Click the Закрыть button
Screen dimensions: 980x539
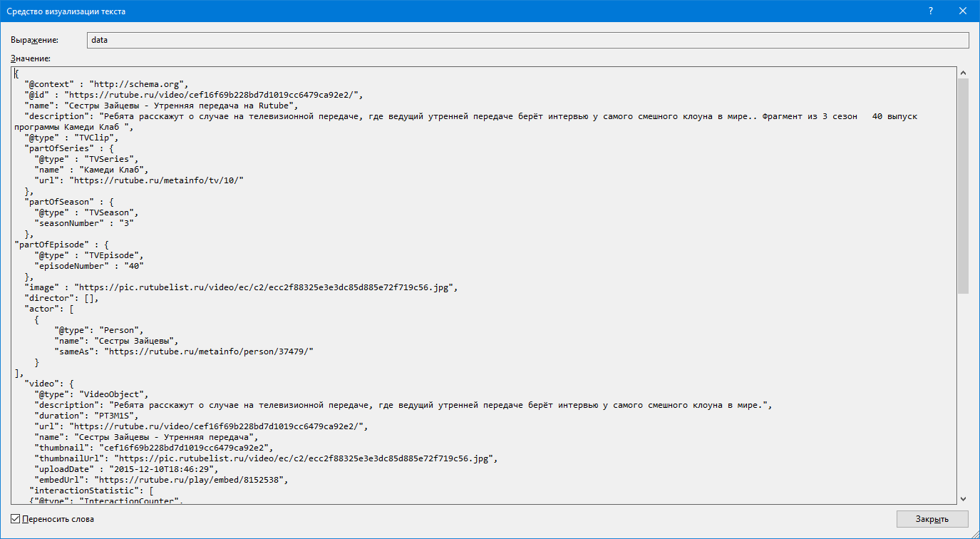(932, 519)
